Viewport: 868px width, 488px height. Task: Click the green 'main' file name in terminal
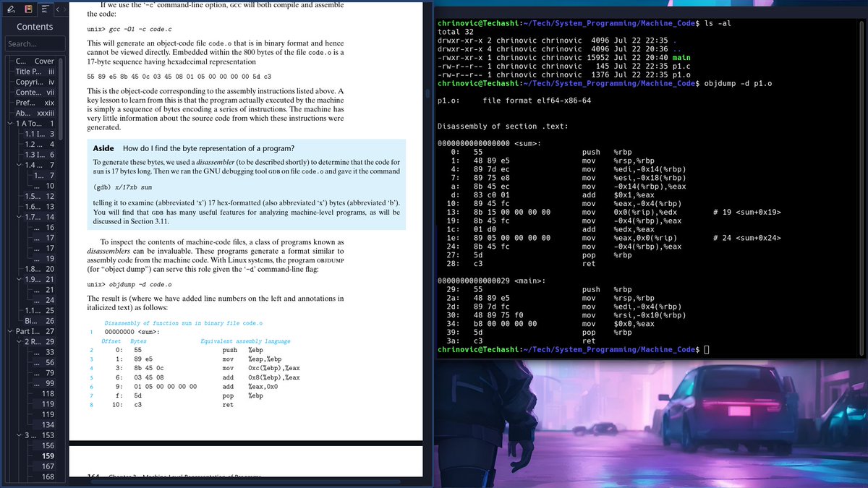pyautogui.click(x=681, y=57)
